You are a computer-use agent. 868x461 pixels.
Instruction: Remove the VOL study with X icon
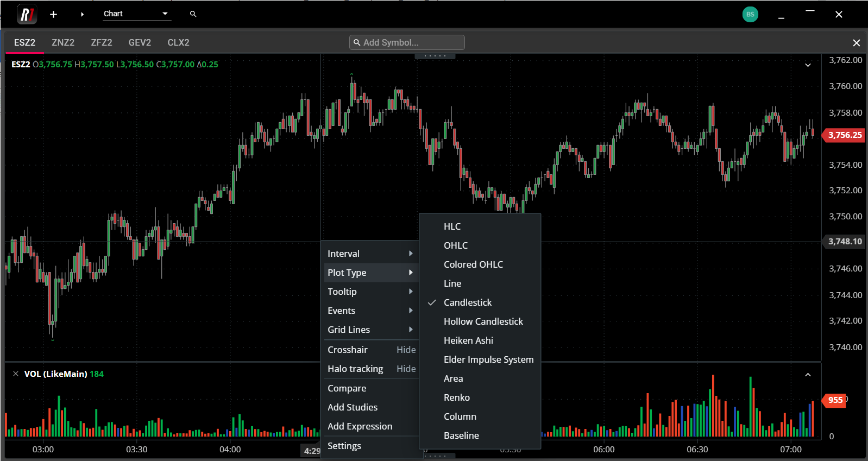pyautogui.click(x=16, y=374)
